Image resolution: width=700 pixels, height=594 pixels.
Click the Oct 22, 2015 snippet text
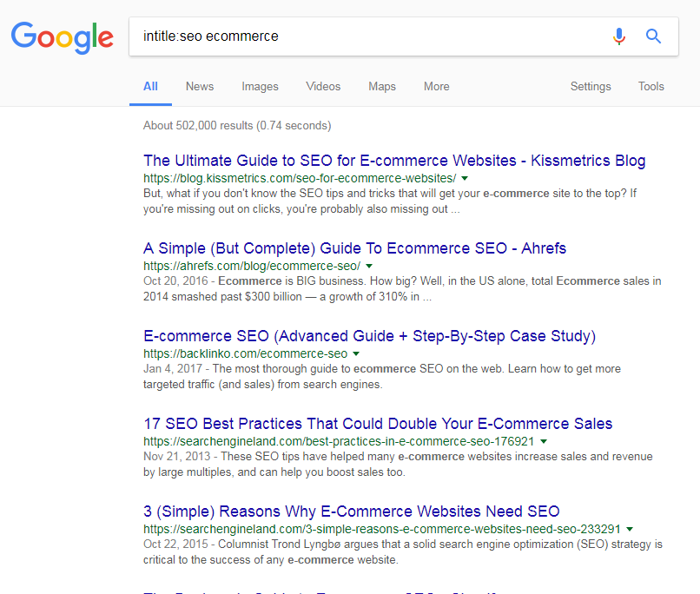click(403, 552)
